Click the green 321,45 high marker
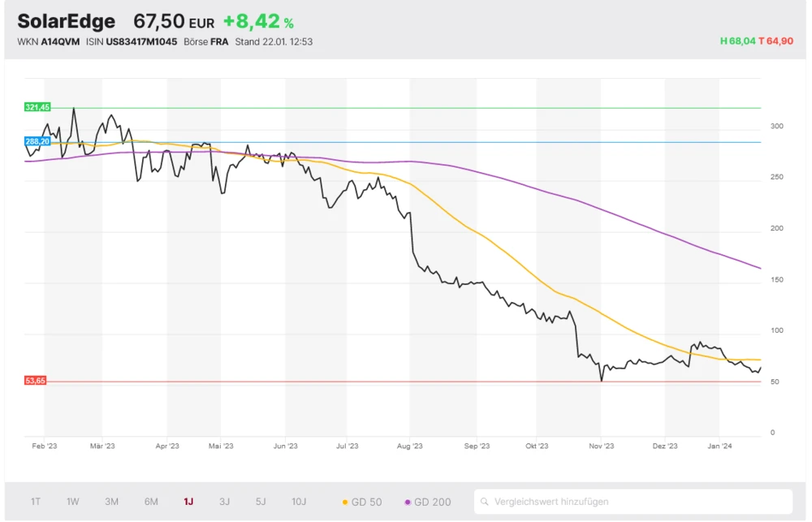 37,107
